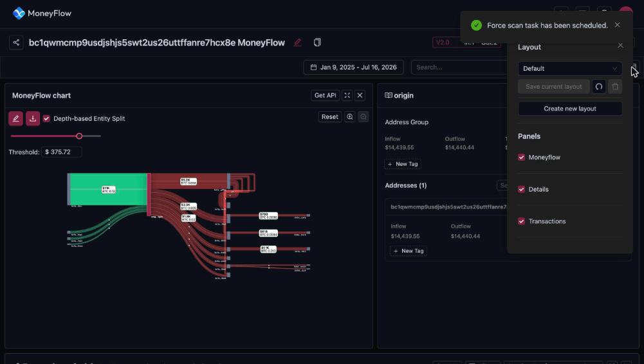644x364 pixels.
Task: Dismiss the force scan notification
Action: tap(618, 25)
